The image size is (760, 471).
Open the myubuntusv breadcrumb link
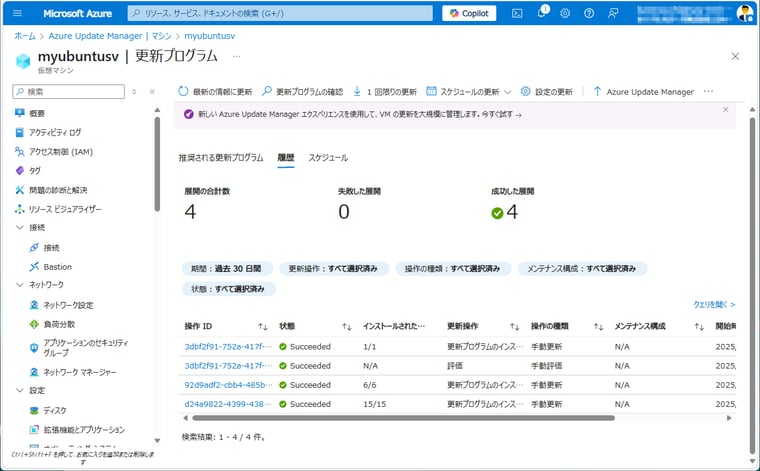click(x=209, y=36)
